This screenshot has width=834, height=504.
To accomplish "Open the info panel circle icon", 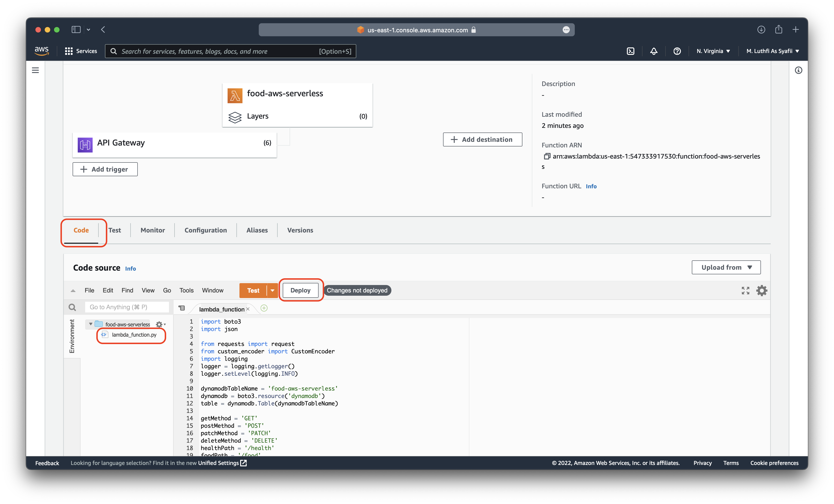I will tap(798, 70).
